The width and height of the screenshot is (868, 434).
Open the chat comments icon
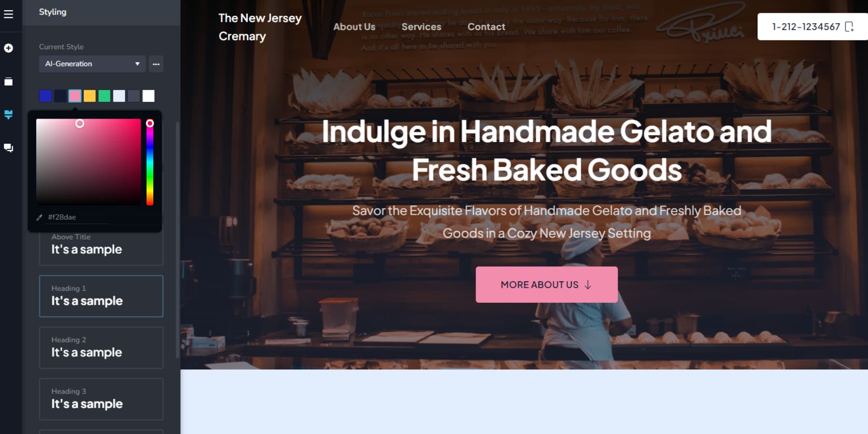(8, 148)
